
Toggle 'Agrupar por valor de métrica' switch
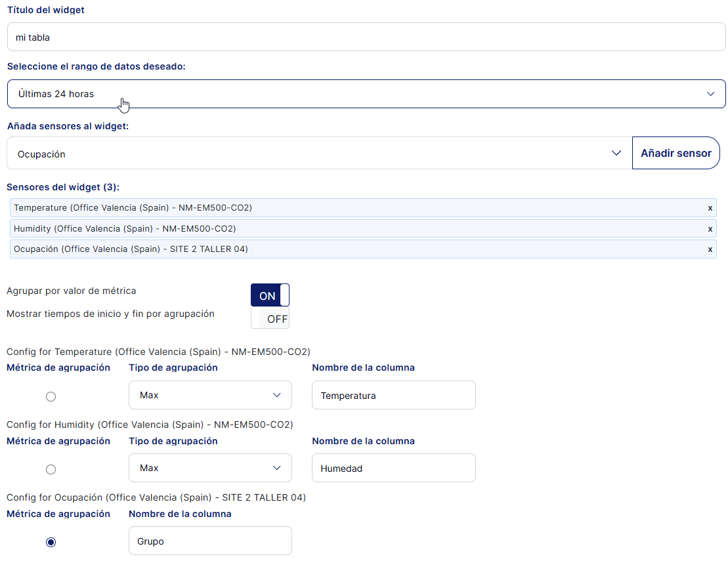point(270,295)
